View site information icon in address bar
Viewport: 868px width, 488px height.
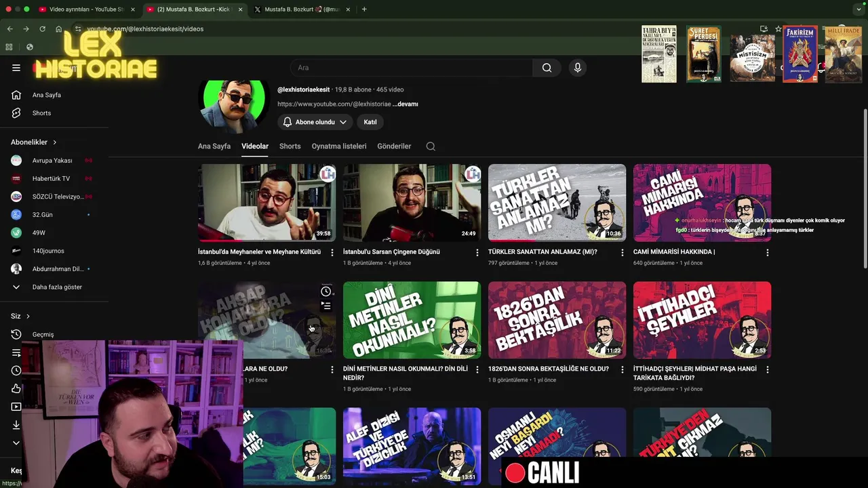[x=78, y=29]
